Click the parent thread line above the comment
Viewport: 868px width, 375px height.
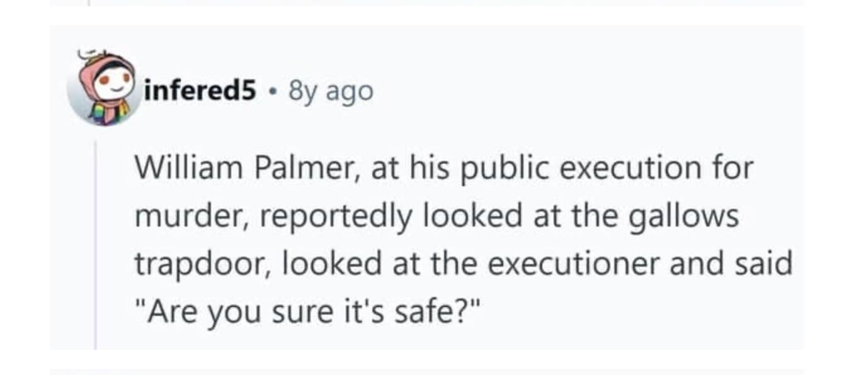[x=88, y=3]
